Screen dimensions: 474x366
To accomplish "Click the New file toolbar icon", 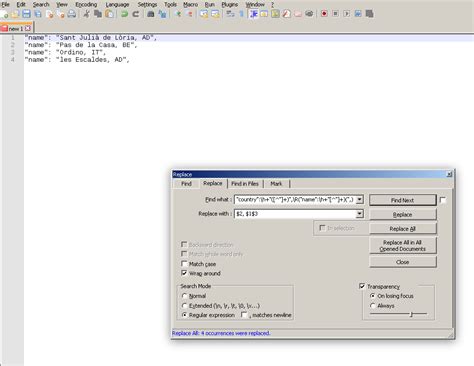I will tap(4, 14).
